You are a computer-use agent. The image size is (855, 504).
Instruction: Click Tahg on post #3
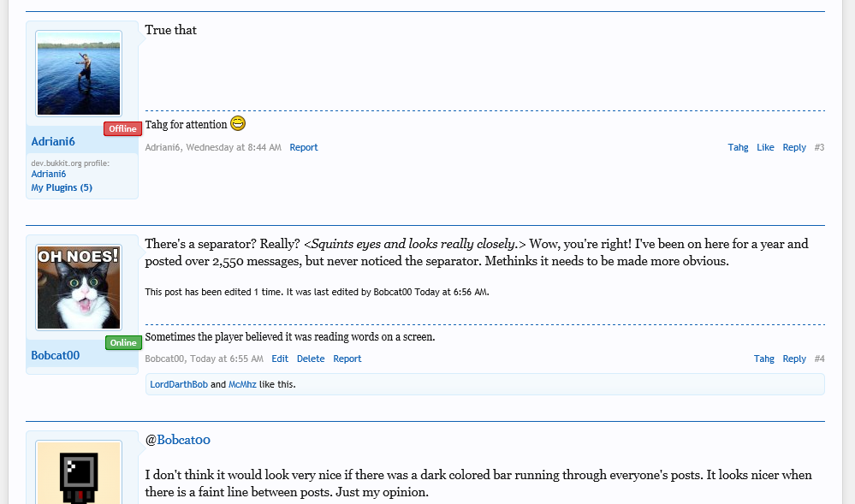pyautogui.click(x=738, y=147)
